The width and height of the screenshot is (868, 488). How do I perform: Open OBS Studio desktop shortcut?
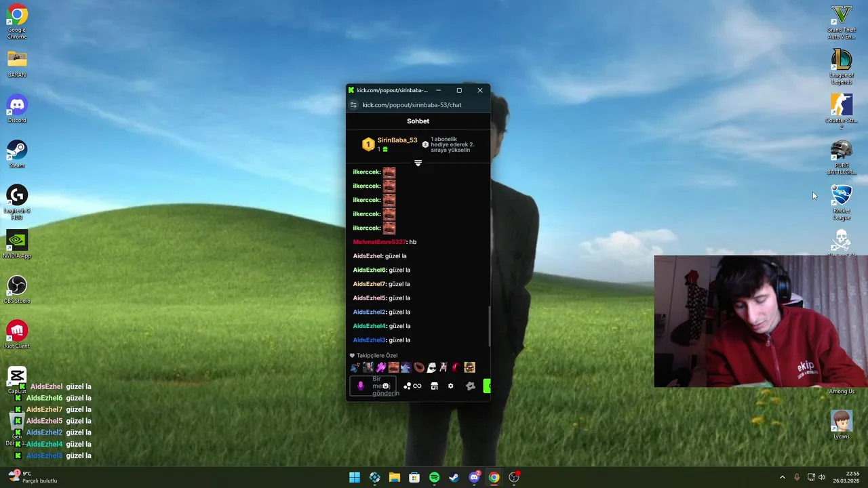click(17, 290)
